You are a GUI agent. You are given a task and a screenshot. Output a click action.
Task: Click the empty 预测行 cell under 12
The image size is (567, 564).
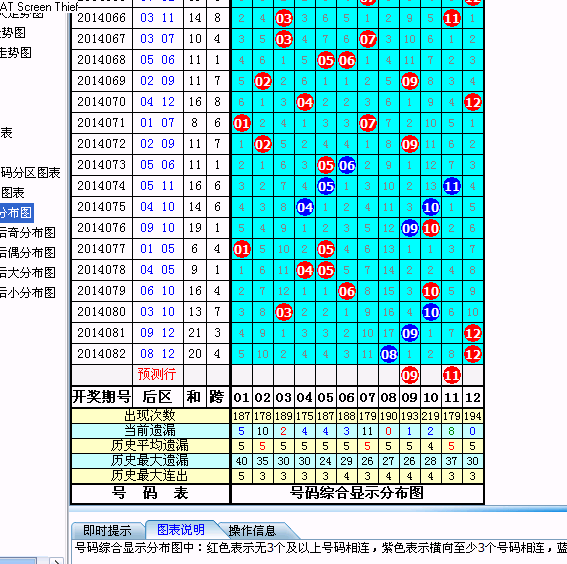pos(473,375)
